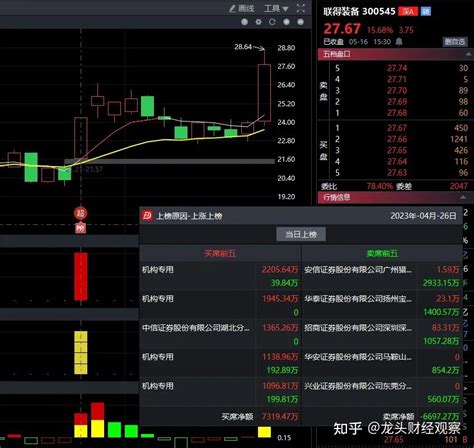
Task: Select bid level 2 price 27.66
Action: tap(397, 139)
